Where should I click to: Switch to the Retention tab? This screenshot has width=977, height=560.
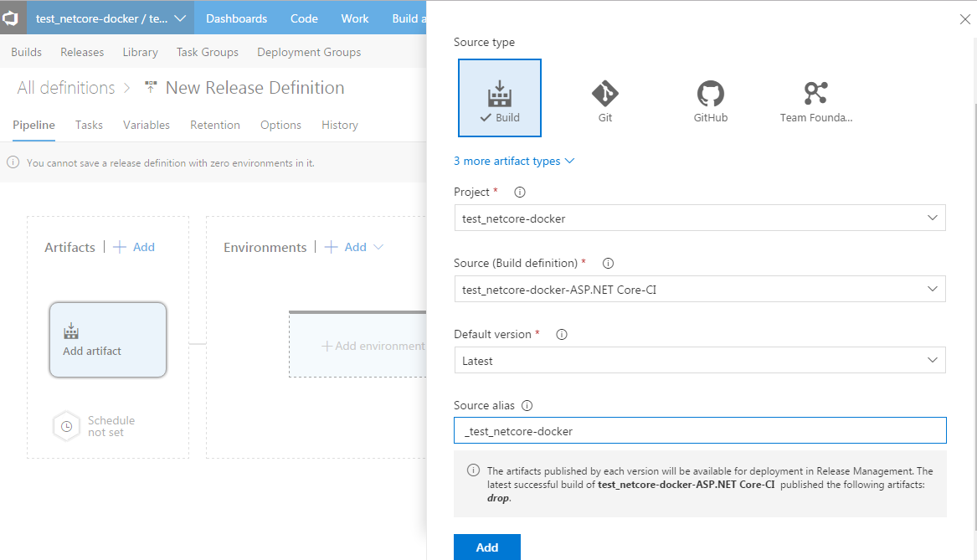click(215, 126)
